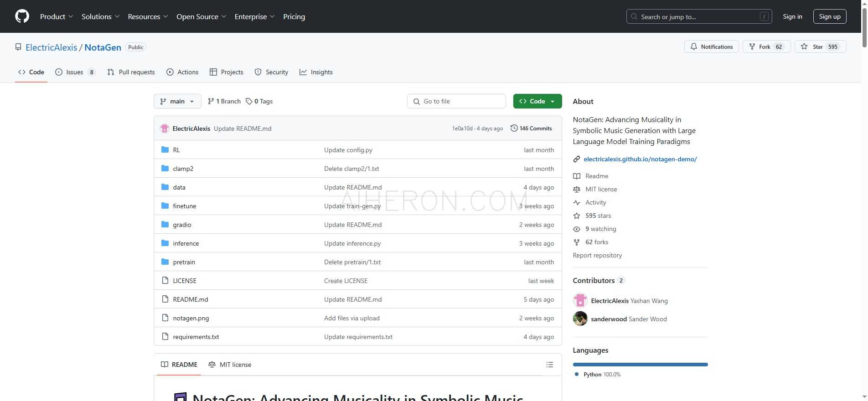Click the inference folder icon
Screen dimensions: 868x401
(x=165, y=243)
